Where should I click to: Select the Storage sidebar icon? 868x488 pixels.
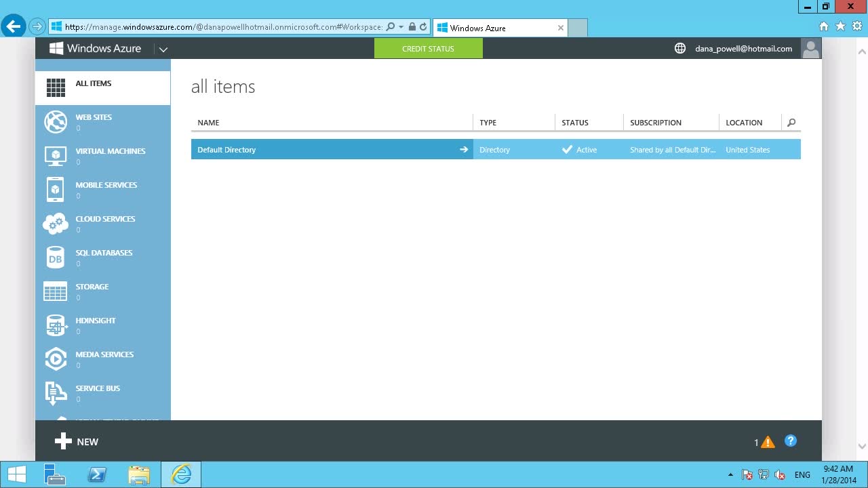(x=56, y=291)
